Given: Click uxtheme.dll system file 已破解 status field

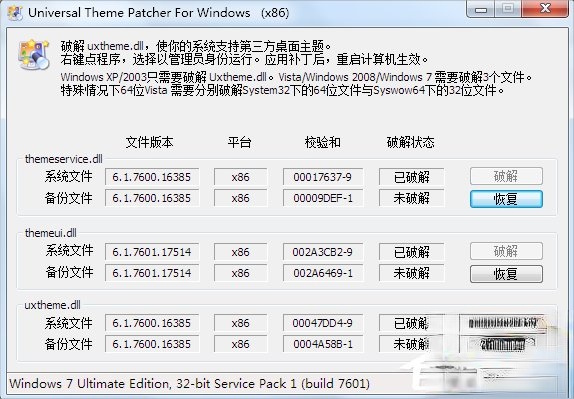Looking at the screenshot, I should pyautogui.click(x=411, y=323).
